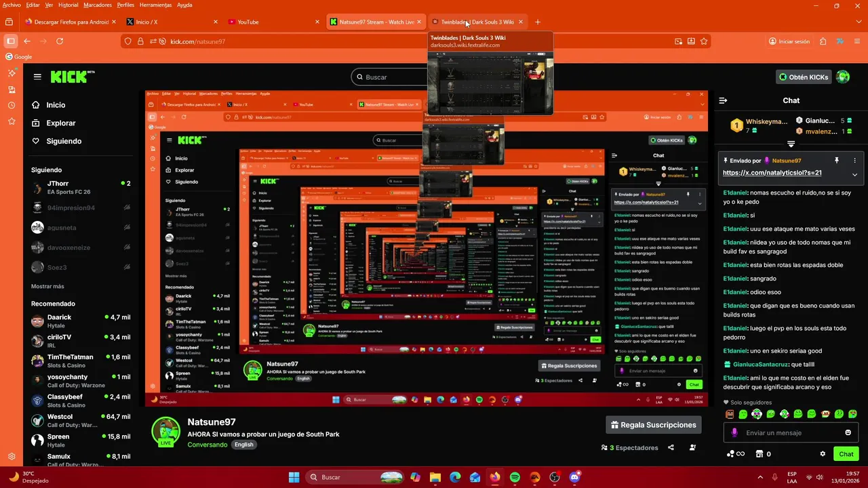Open OBS from the taskbar
Viewport: 868px width, 488px height.
pyautogui.click(x=555, y=477)
